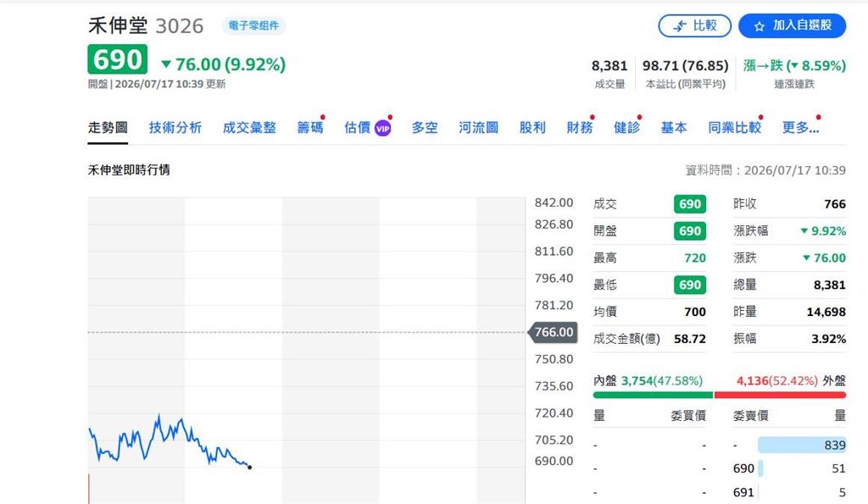Select the 走勢圖 tab
Image resolution: width=868 pixels, height=504 pixels.
point(108,127)
